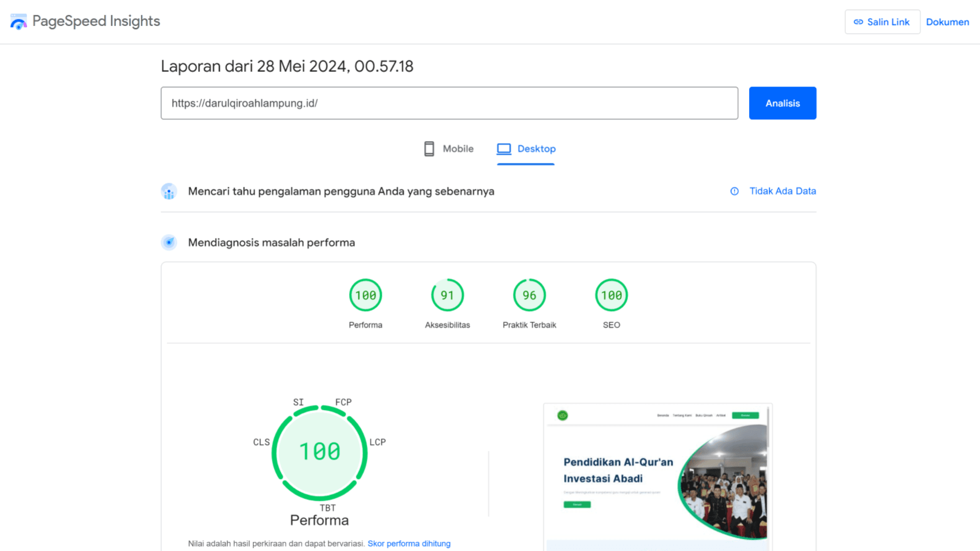Switch to the Mobile tab
The height and width of the screenshot is (551, 980).
click(449, 149)
